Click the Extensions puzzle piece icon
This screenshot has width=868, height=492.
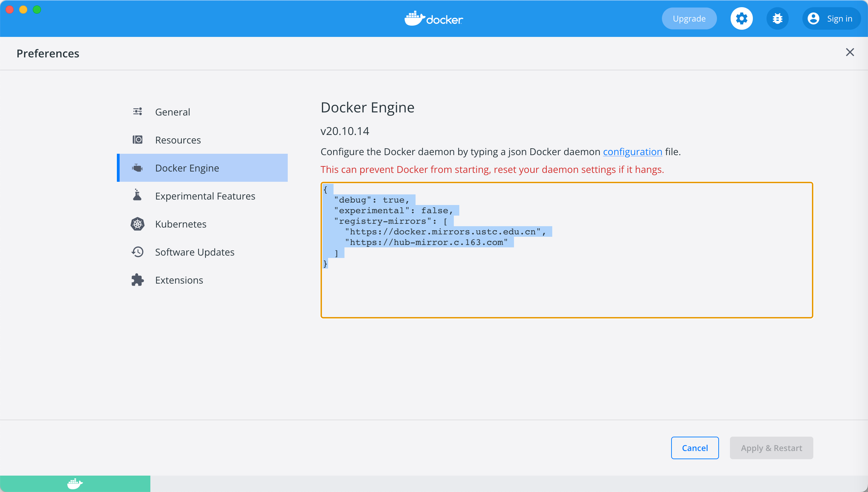pyautogui.click(x=137, y=280)
